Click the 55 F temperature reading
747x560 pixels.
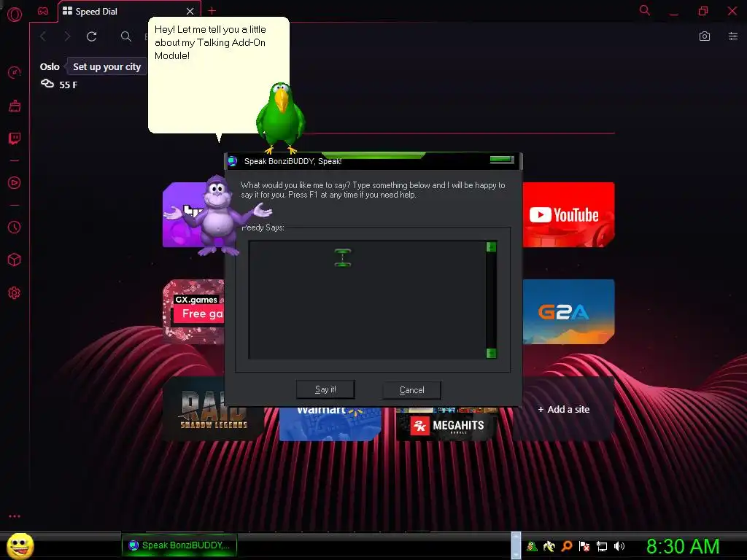pyautogui.click(x=68, y=85)
